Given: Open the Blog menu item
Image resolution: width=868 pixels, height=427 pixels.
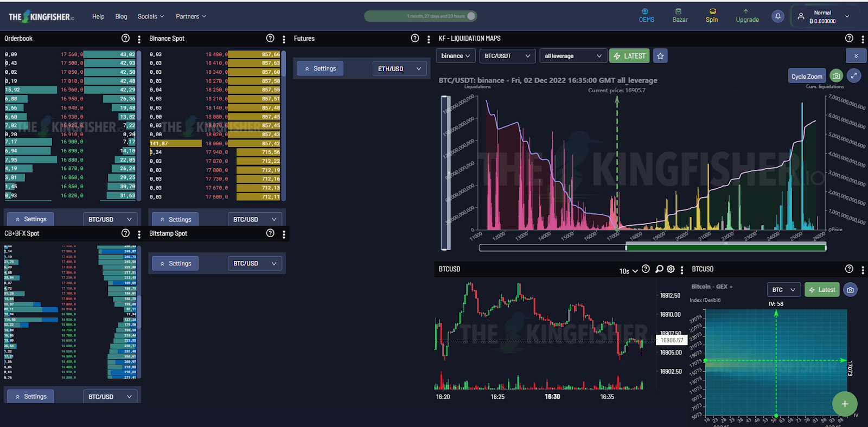Looking at the screenshot, I should click(121, 17).
